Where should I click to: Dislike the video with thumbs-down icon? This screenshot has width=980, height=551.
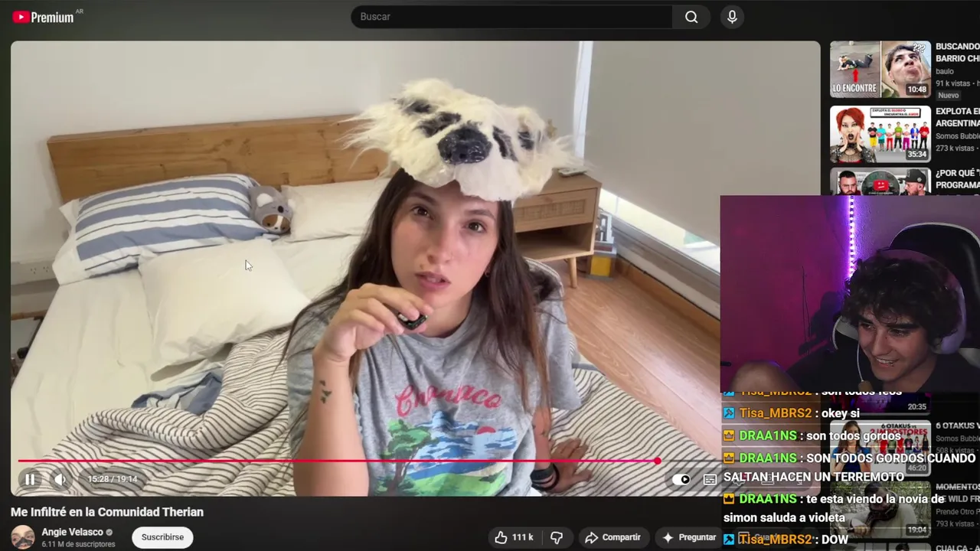point(557,537)
